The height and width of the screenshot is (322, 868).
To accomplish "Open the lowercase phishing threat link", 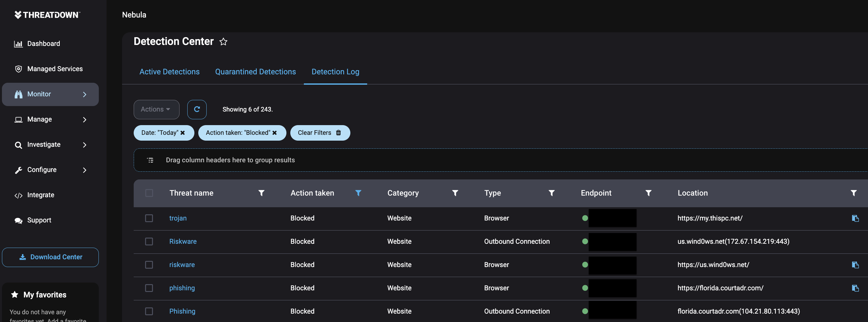I will point(182,288).
